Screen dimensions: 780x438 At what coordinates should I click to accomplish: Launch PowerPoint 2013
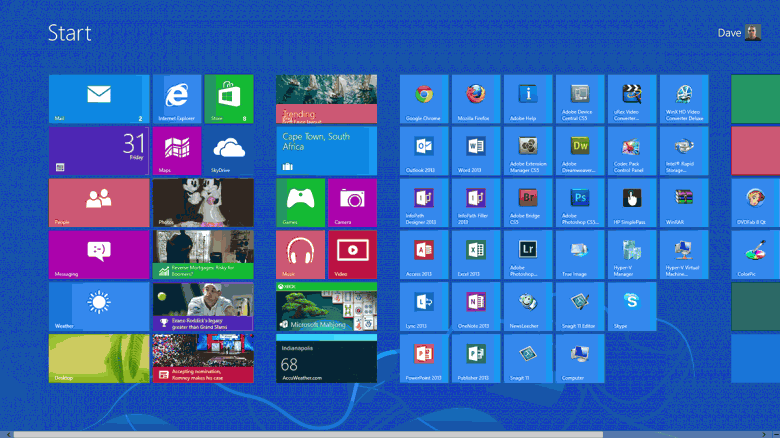[424, 358]
